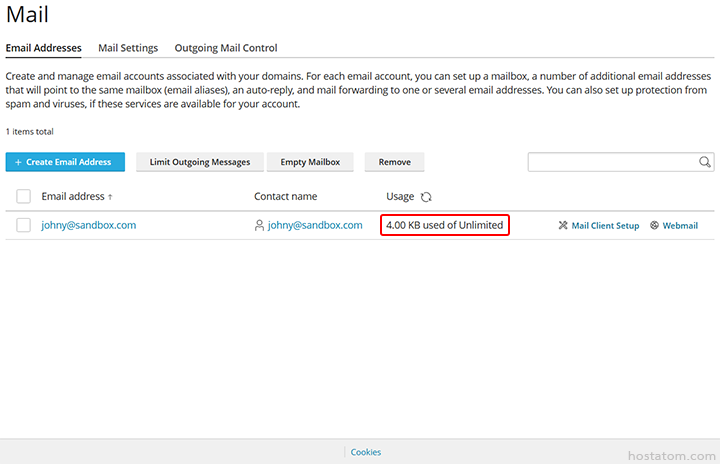Click the plus icon on Create Email Address
The width and height of the screenshot is (720, 464).
click(x=18, y=162)
